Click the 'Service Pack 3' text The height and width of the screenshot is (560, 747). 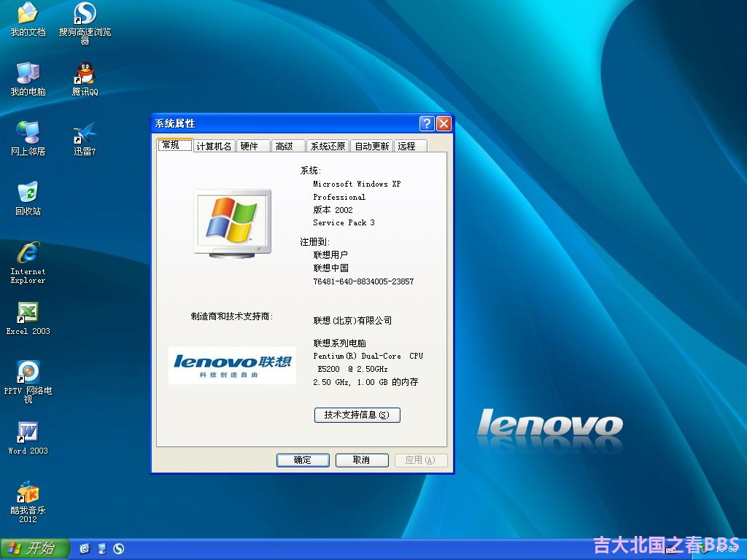(344, 223)
